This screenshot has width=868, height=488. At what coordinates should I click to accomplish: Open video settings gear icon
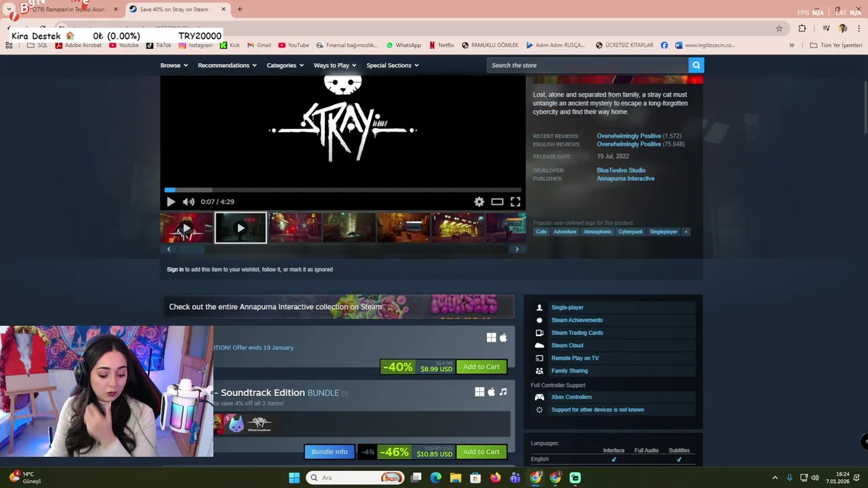(479, 202)
